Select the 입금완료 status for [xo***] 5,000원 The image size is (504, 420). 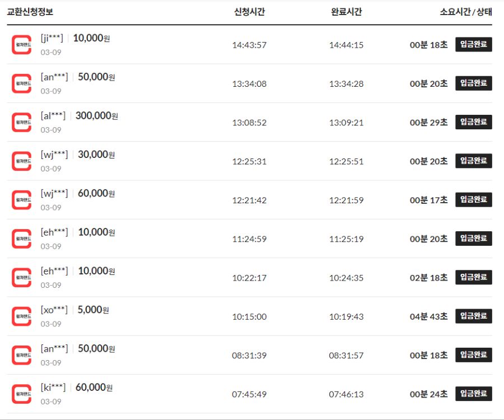tap(473, 315)
